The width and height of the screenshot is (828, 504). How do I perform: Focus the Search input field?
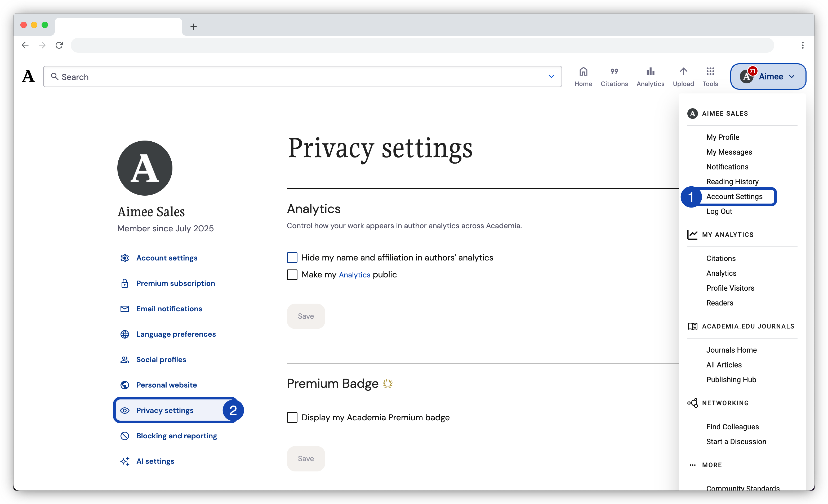point(302,76)
